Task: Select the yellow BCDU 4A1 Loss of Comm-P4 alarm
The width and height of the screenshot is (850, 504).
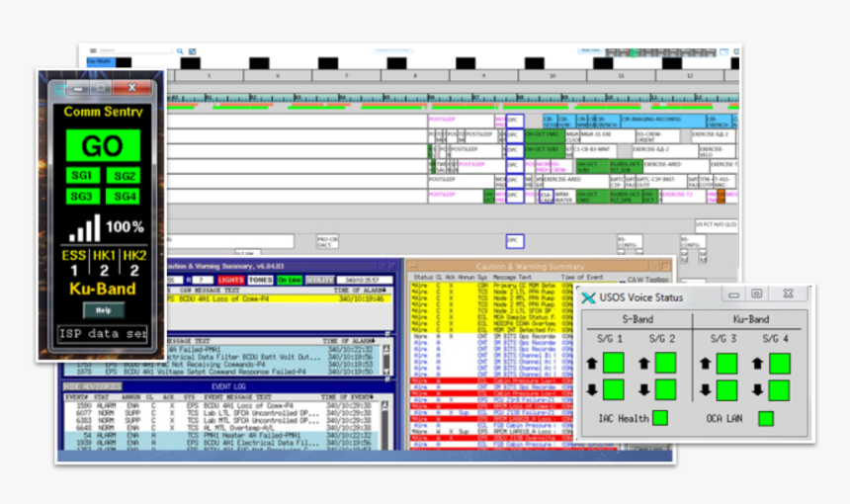Action: click(x=279, y=298)
